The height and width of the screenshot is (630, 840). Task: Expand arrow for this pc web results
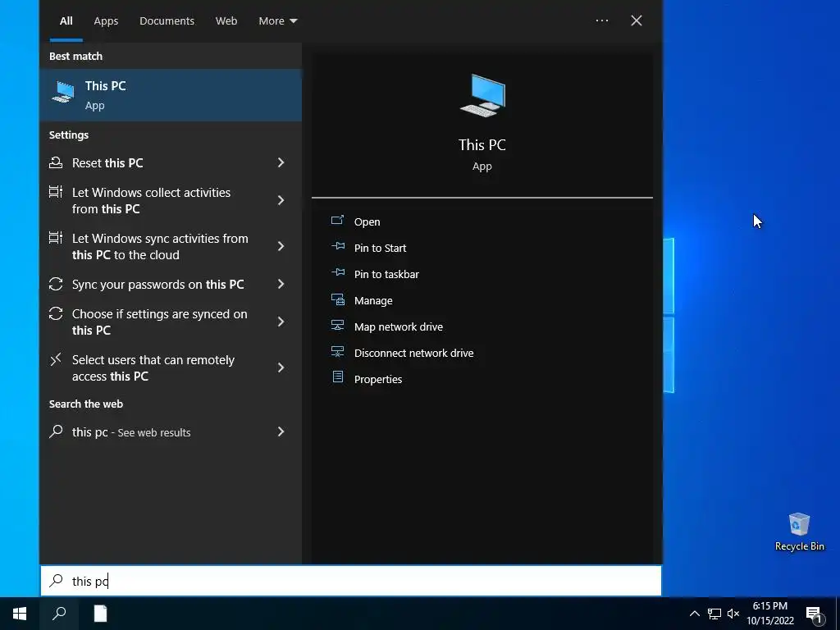281,431
